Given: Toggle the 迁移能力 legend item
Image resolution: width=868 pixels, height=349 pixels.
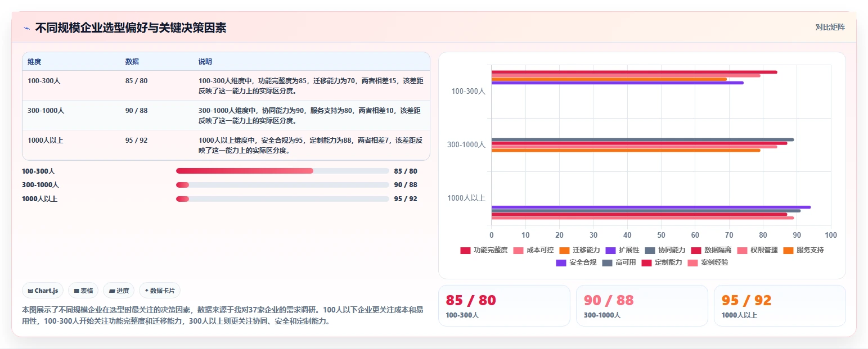Looking at the screenshot, I should (579, 250).
